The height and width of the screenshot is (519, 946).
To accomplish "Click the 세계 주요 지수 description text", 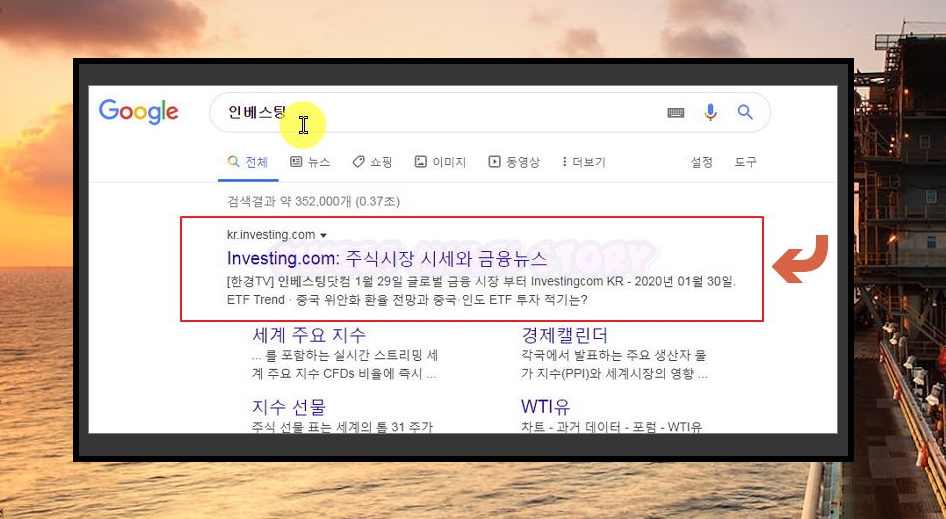I will tap(344, 365).
